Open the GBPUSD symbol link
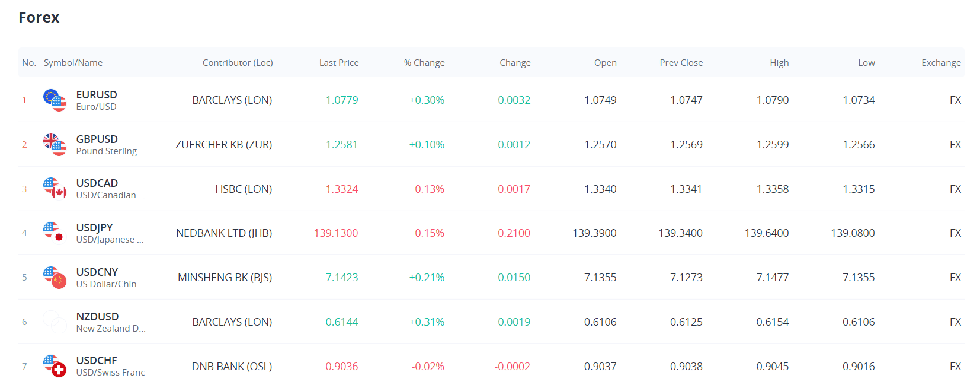 click(97, 139)
